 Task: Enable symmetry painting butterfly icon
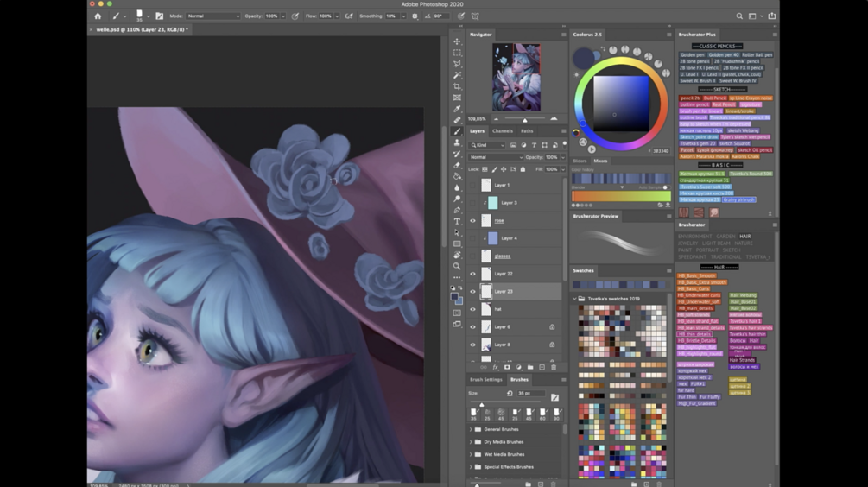click(x=475, y=16)
